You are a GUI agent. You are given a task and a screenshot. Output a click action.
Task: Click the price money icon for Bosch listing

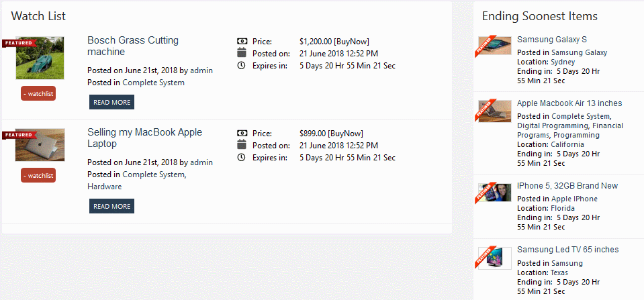pos(242,42)
